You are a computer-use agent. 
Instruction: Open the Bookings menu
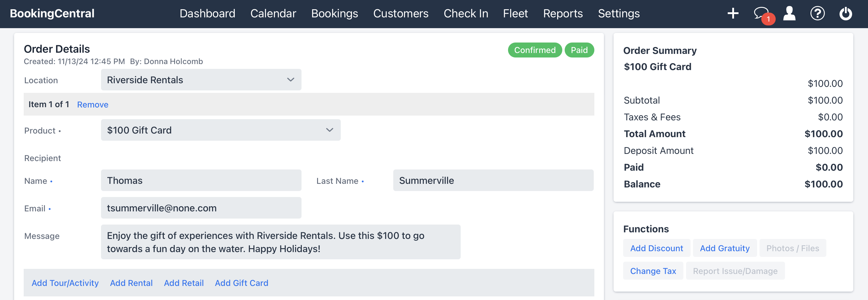[334, 13]
